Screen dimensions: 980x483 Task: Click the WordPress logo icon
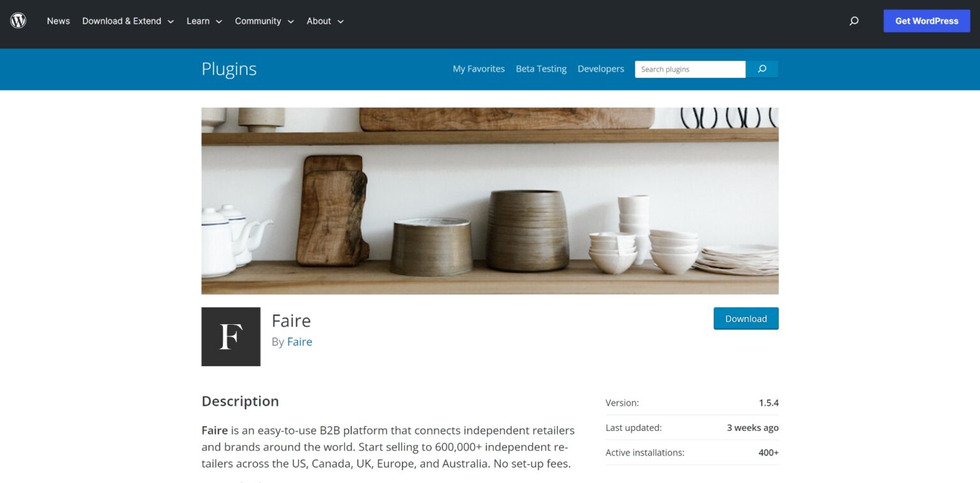[x=18, y=20]
